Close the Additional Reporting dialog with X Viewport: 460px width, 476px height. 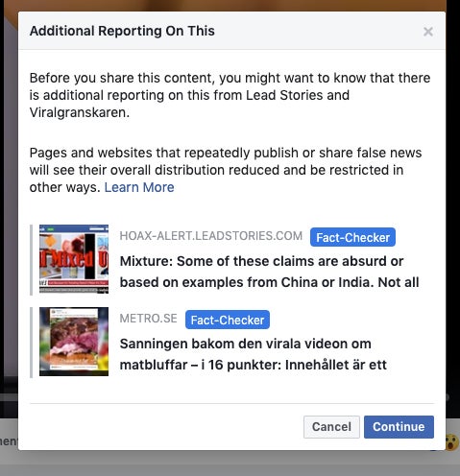point(428,32)
